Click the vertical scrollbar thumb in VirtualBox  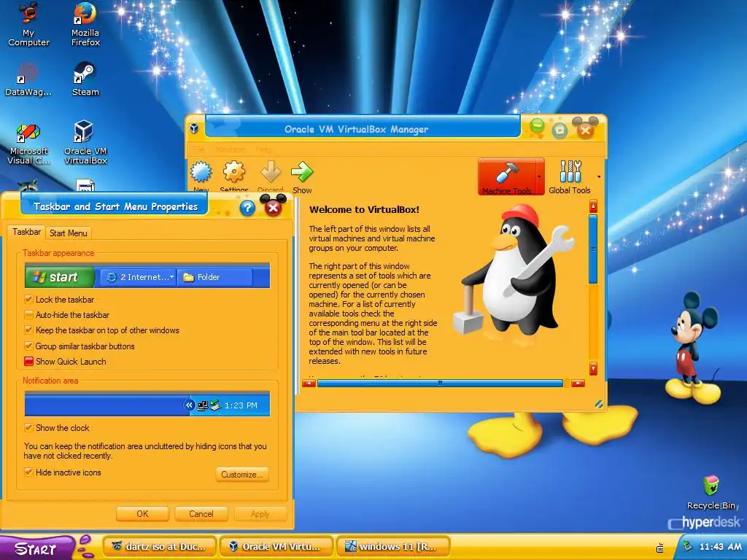point(593,249)
